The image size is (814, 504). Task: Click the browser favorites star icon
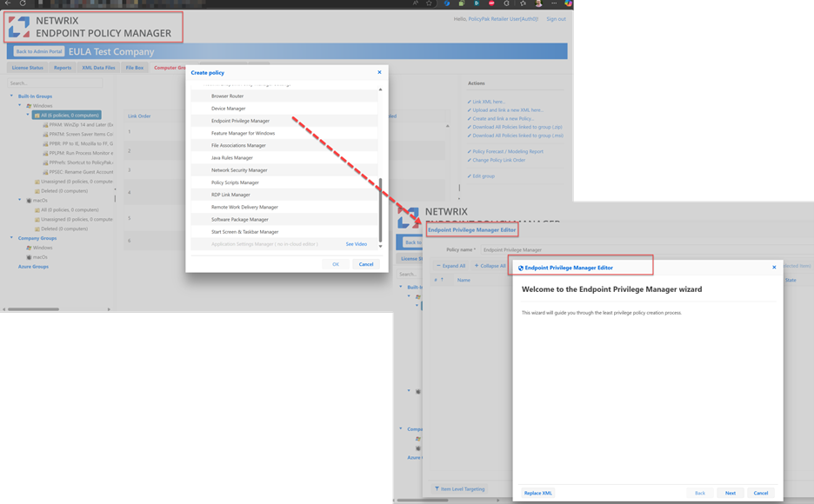click(x=429, y=3)
